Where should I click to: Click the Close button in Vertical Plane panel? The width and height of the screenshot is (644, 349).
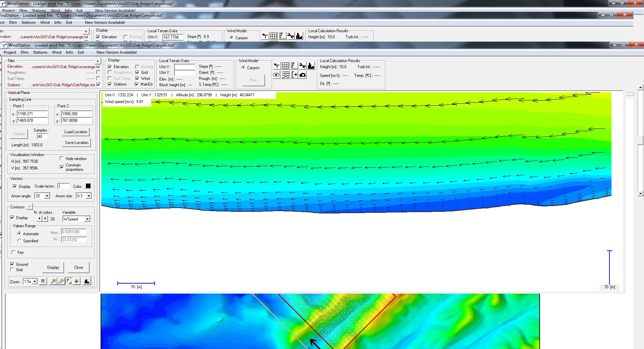click(x=78, y=267)
